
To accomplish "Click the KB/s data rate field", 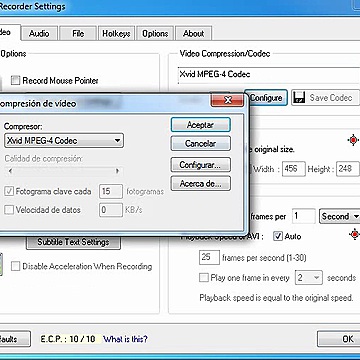I will point(111,210).
